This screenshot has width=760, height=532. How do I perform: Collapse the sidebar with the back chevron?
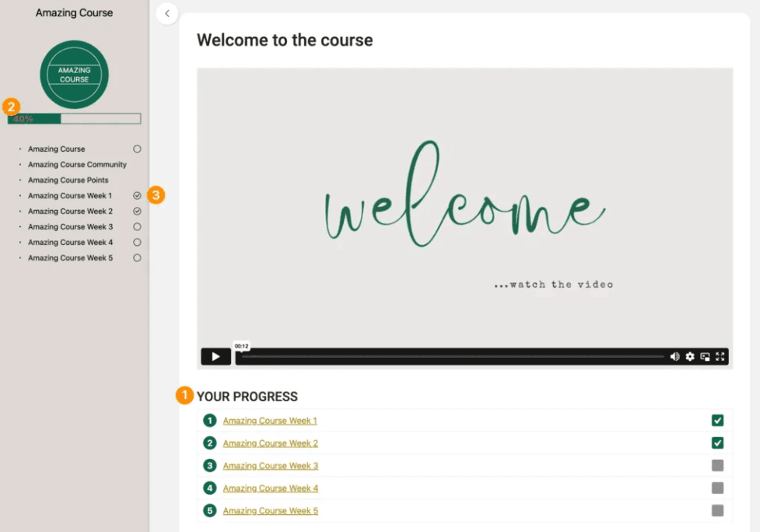click(167, 13)
